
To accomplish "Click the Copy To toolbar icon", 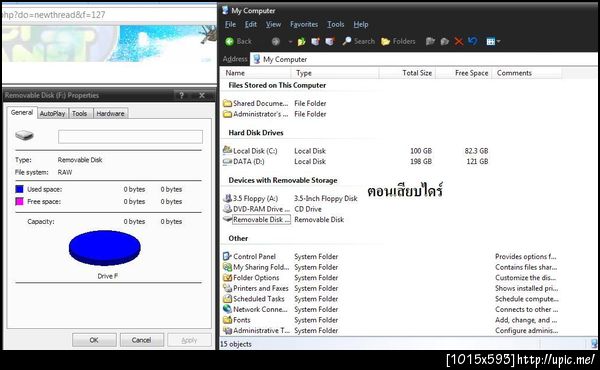I will [445, 41].
